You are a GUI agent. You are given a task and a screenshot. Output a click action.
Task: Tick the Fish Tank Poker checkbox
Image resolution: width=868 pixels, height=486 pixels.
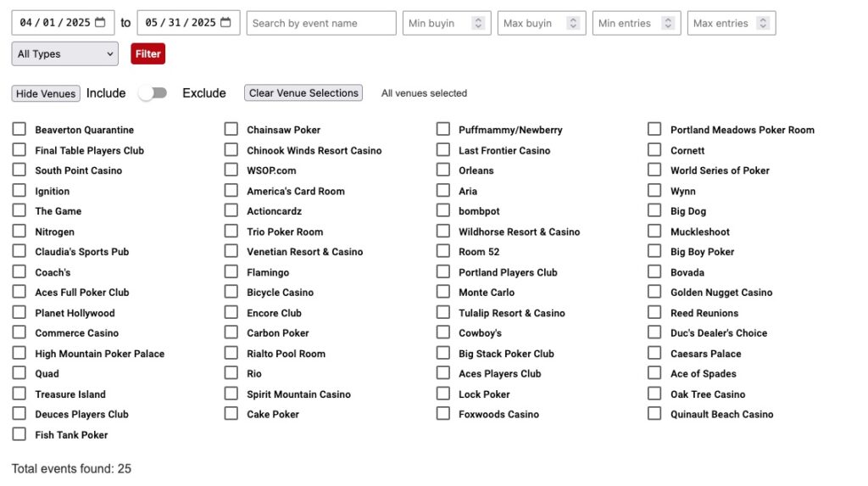coord(19,434)
